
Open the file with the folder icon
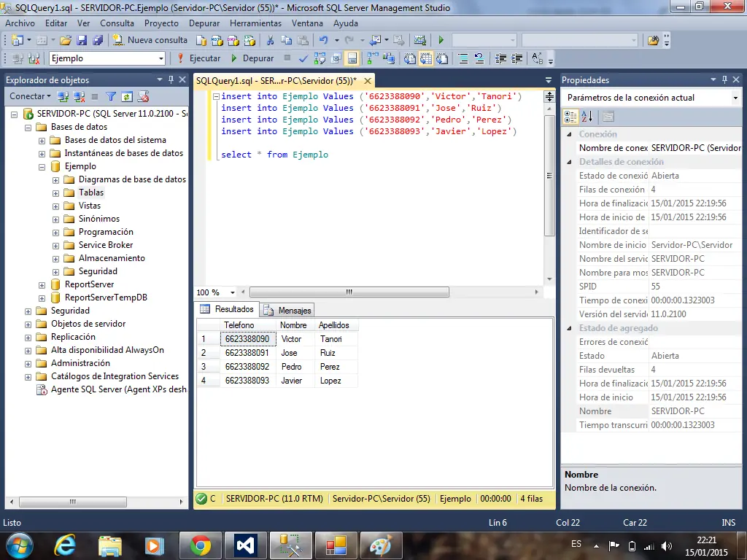pyautogui.click(x=66, y=41)
